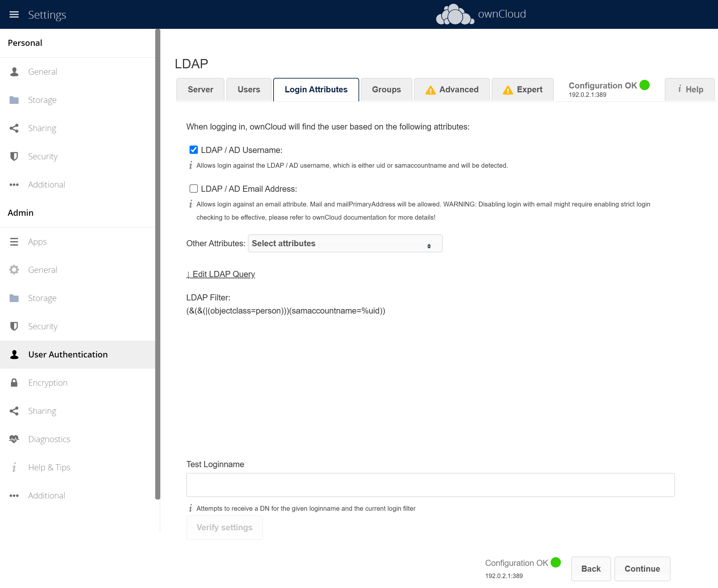Enable the LDAP / AD Email Address checkbox
Image resolution: width=718 pixels, height=588 pixels.
coord(193,188)
